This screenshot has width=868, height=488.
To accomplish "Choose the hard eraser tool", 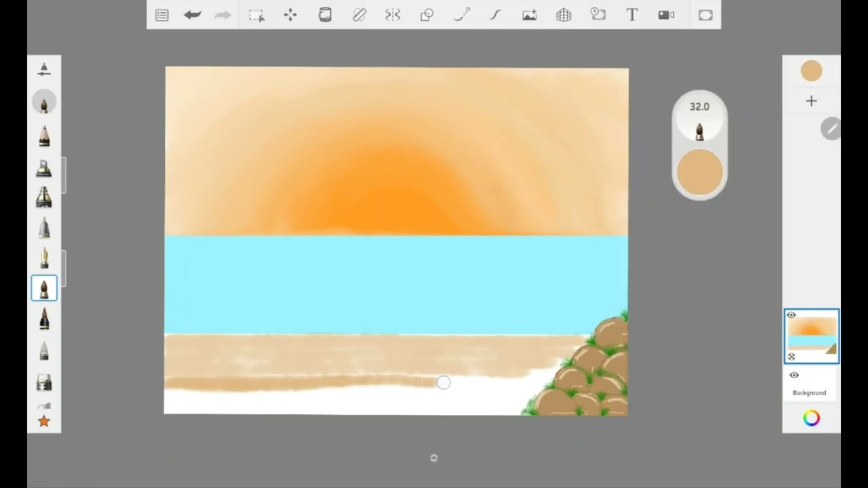I will coord(44,384).
